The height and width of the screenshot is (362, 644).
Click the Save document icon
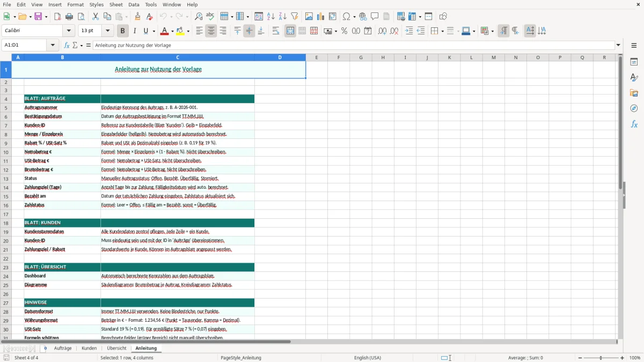point(38,17)
